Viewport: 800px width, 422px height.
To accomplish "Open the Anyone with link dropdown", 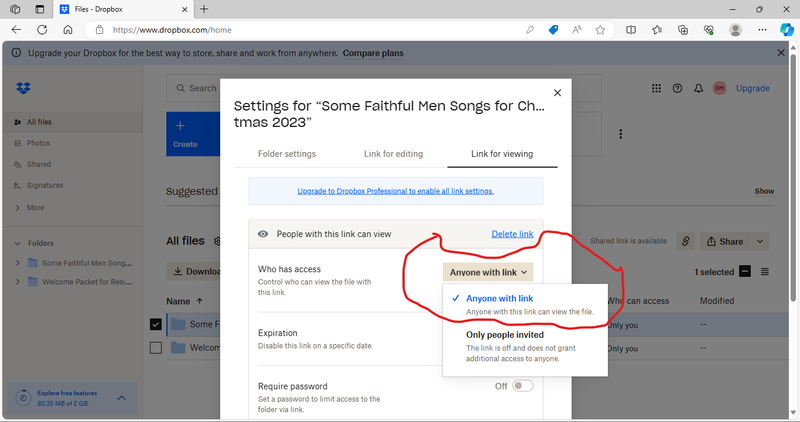I will [489, 271].
